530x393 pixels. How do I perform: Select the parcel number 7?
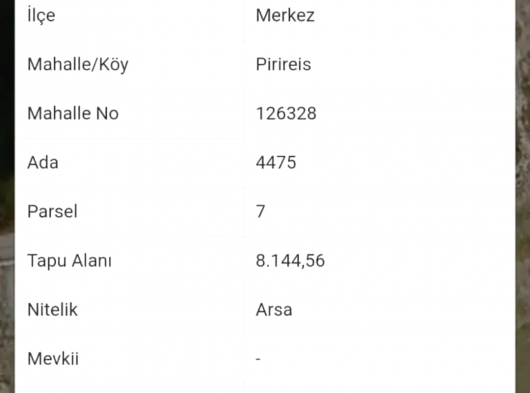(x=261, y=212)
